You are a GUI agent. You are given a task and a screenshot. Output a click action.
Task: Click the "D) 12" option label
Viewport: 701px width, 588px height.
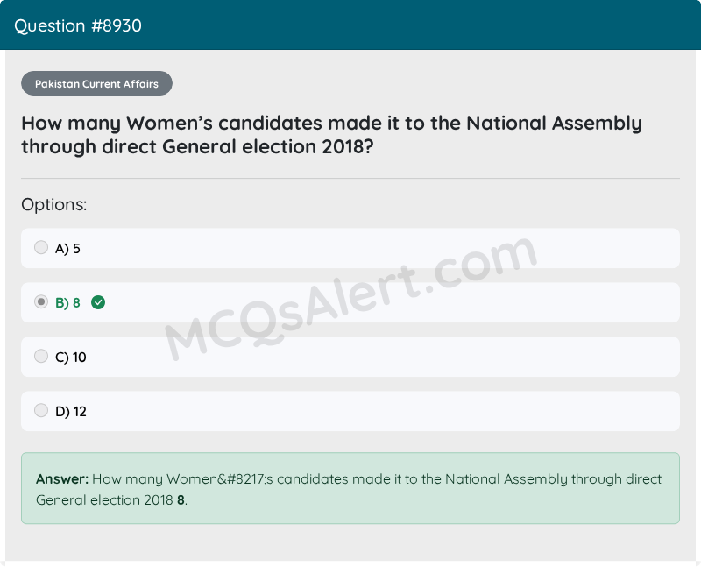click(x=70, y=412)
